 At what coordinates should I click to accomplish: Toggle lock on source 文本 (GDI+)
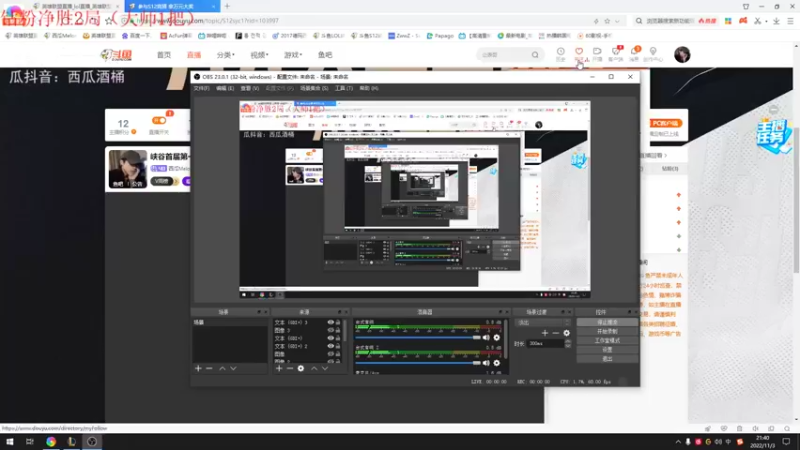pyautogui.click(x=338, y=338)
